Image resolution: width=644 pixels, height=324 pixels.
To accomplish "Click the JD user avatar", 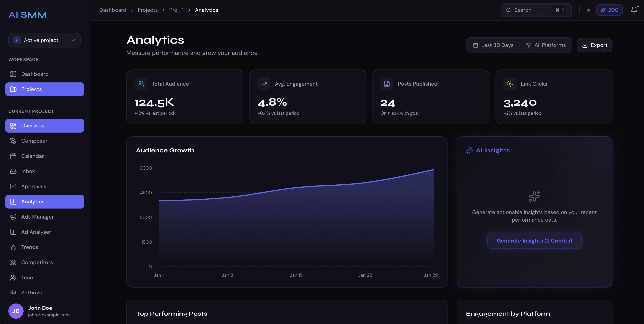I will pyautogui.click(x=16, y=311).
